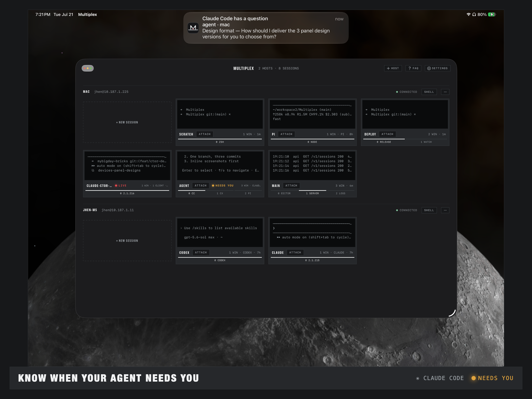
Task: Click the LIVE indicator on CLAUDE-CTOR session
Action: (121, 186)
